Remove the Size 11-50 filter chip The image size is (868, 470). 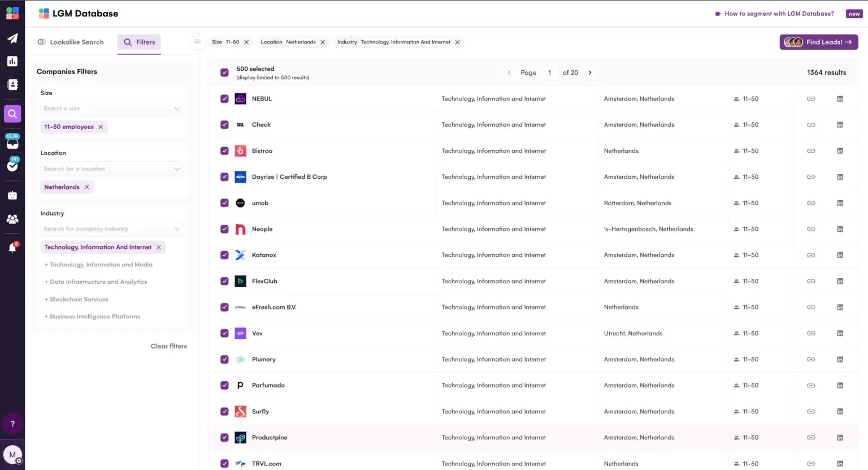tap(246, 42)
